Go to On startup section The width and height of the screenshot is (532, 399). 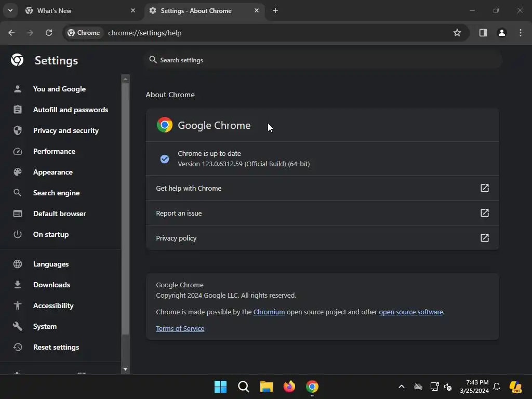coord(51,234)
